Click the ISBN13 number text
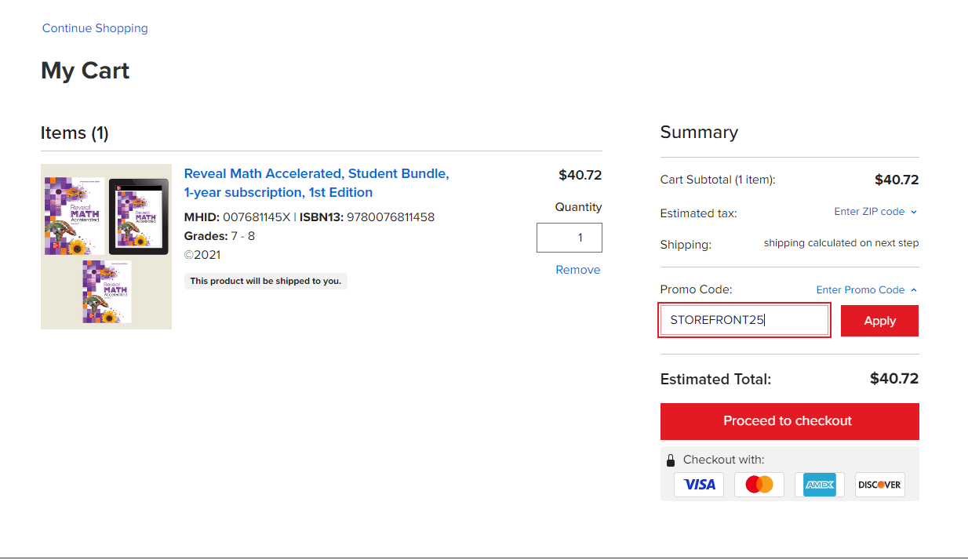The image size is (968, 560). coord(390,217)
